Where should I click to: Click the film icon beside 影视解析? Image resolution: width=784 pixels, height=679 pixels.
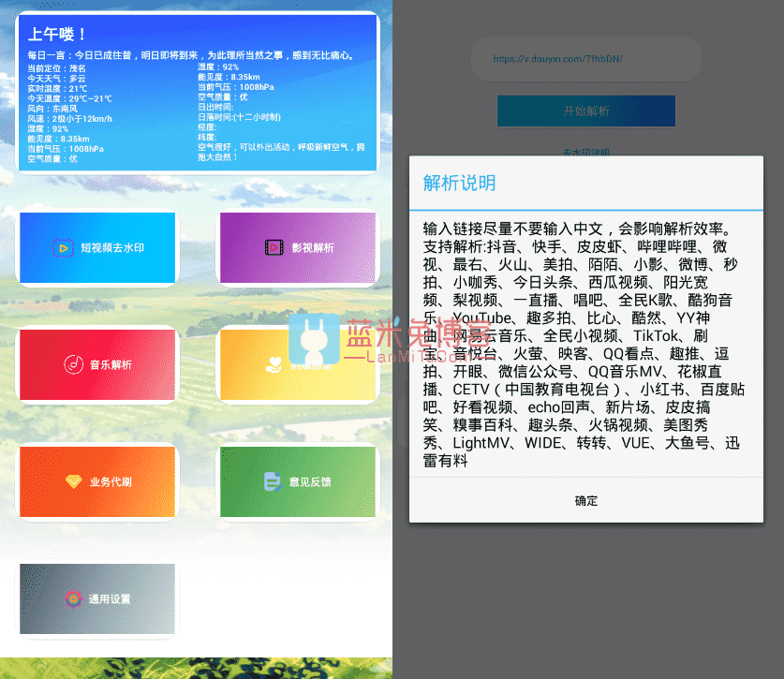pos(274,247)
